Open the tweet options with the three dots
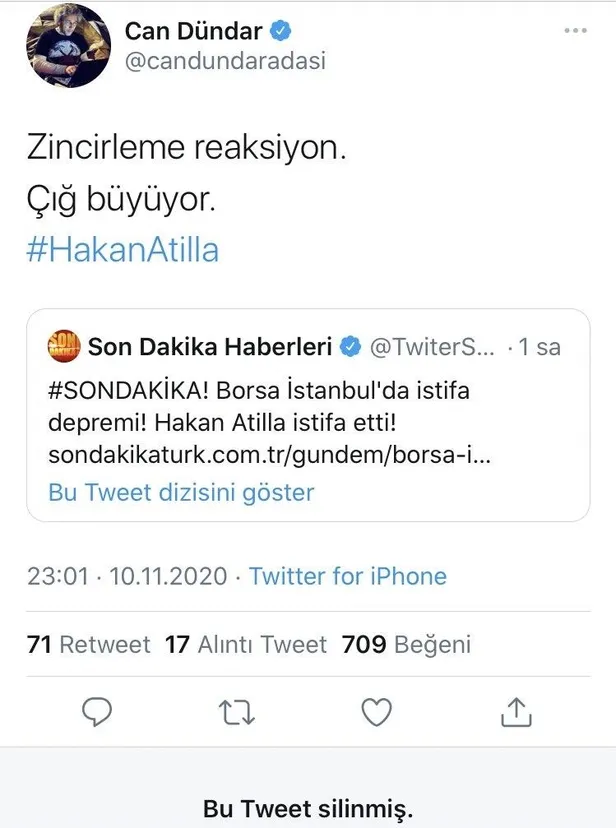Viewport: 616px width, 828px height. [x=575, y=31]
